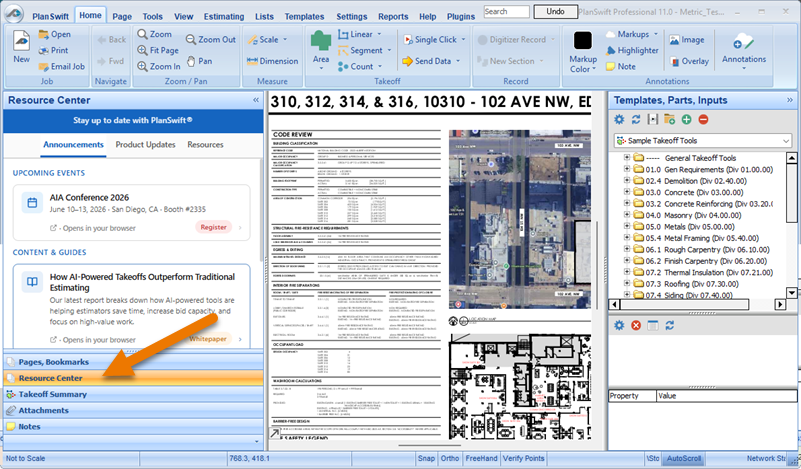801x469 pixels.
Task: Choose the Count takeoff tool
Action: pyautogui.click(x=355, y=66)
